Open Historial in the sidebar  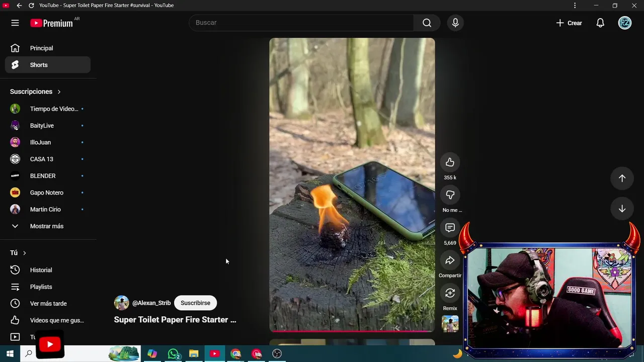point(48,270)
